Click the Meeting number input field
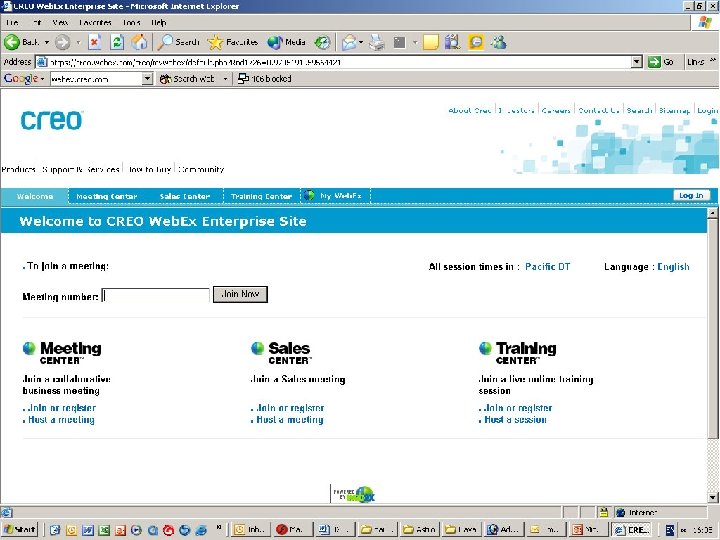Screen dimensions: 720x540 pyautogui.click(x=156, y=295)
